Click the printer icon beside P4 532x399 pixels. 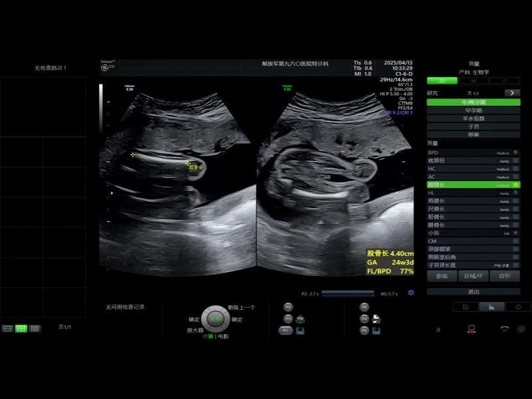[x=376, y=319]
